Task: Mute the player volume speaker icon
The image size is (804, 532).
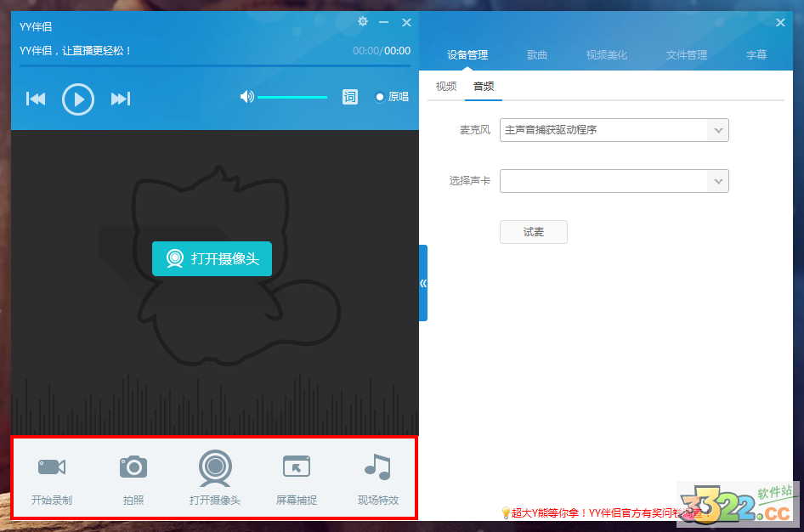Action: pos(246,96)
